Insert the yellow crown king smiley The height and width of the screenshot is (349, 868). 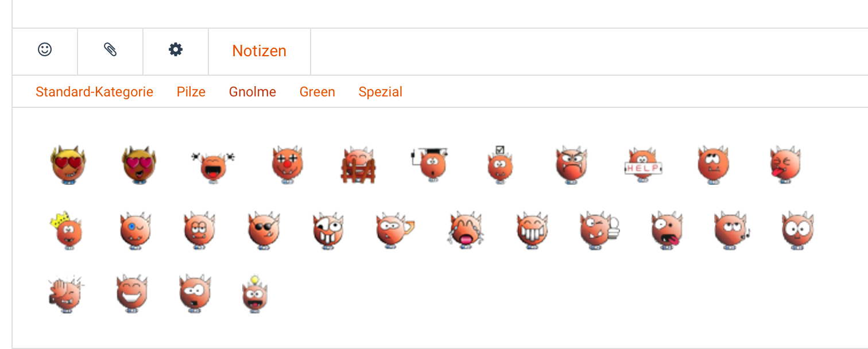point(65,230)
